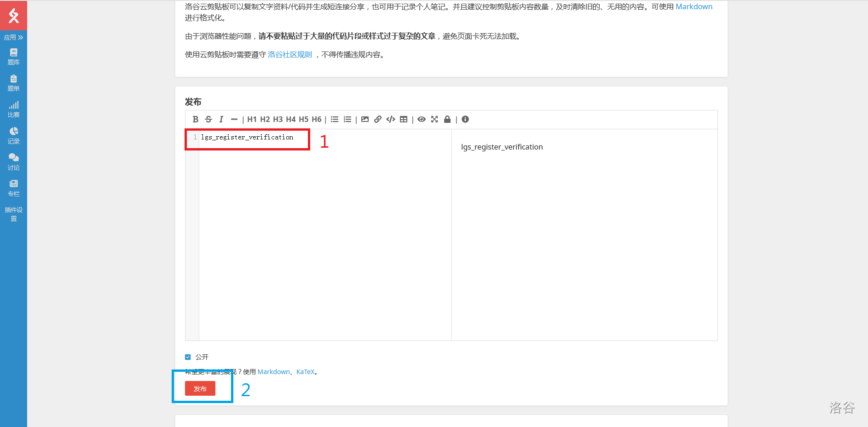868x427 pixels.
Task: Apply strikethrough formatting
Action: click(x=208, y=119)
